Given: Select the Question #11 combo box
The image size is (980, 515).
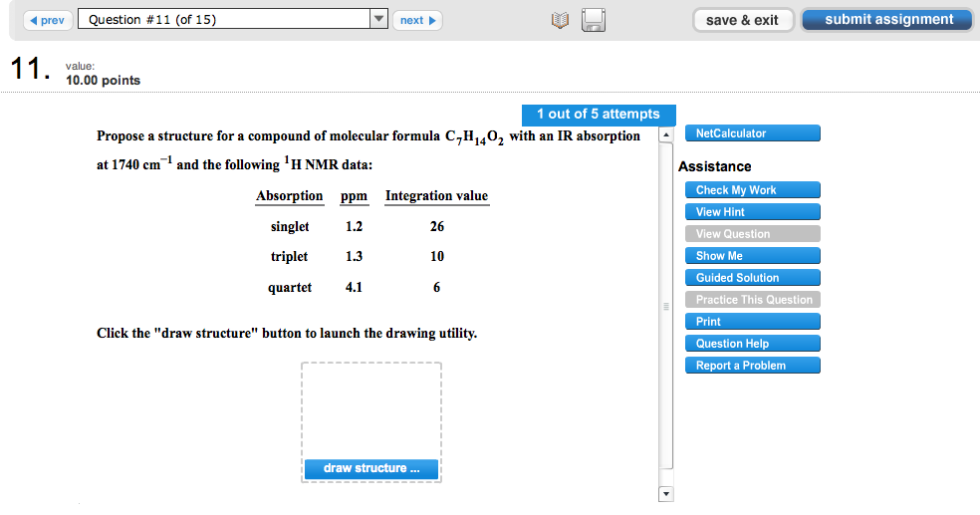Looking at the screenshot, I should [224, 20].
